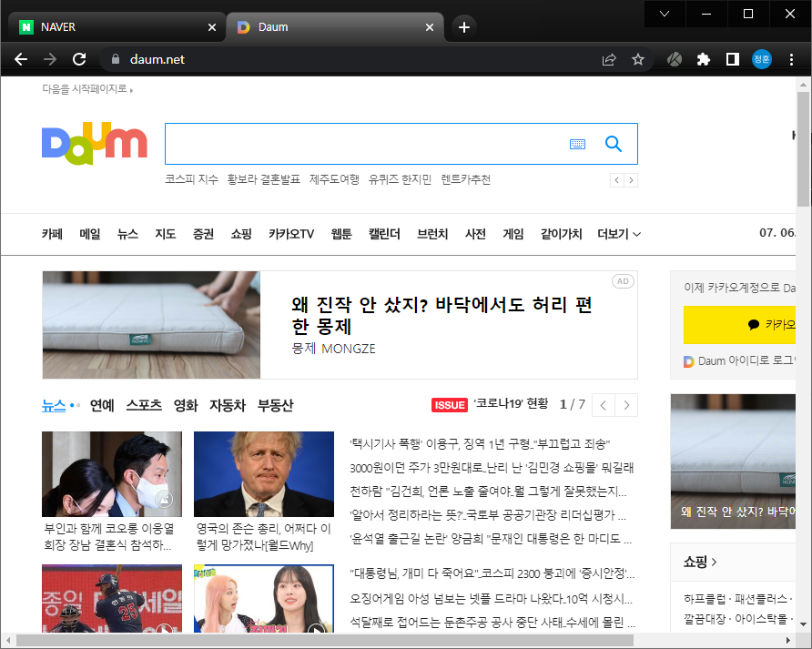Click the vertical scrollbar thumb

(x=803, y=149)
